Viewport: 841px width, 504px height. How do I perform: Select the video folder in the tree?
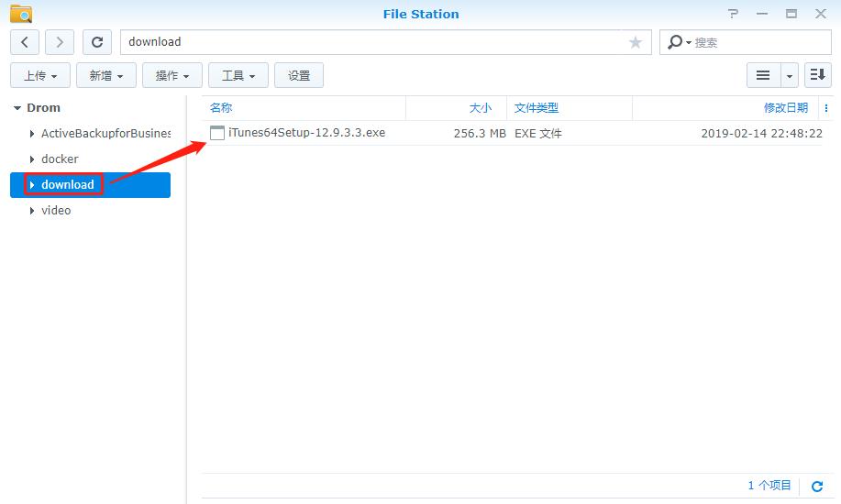tap(56, 211)
